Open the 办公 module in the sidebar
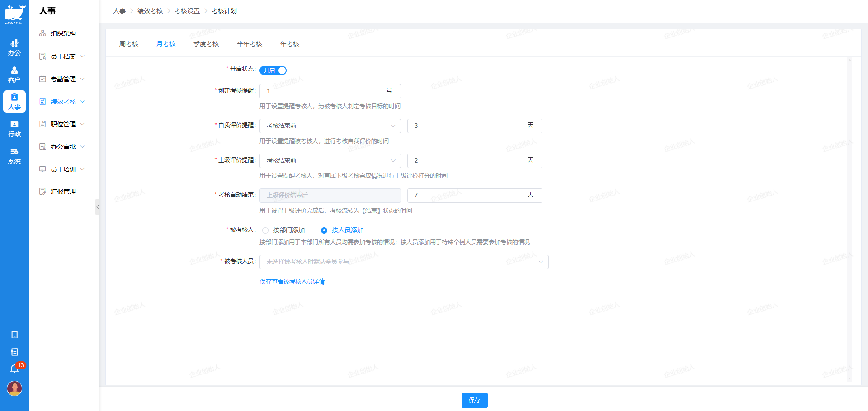The image size is (868, 411). [14, 48]
